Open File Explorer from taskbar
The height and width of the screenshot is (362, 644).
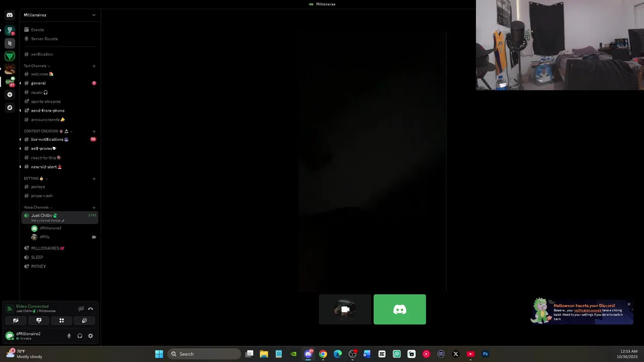click(264, 354)
